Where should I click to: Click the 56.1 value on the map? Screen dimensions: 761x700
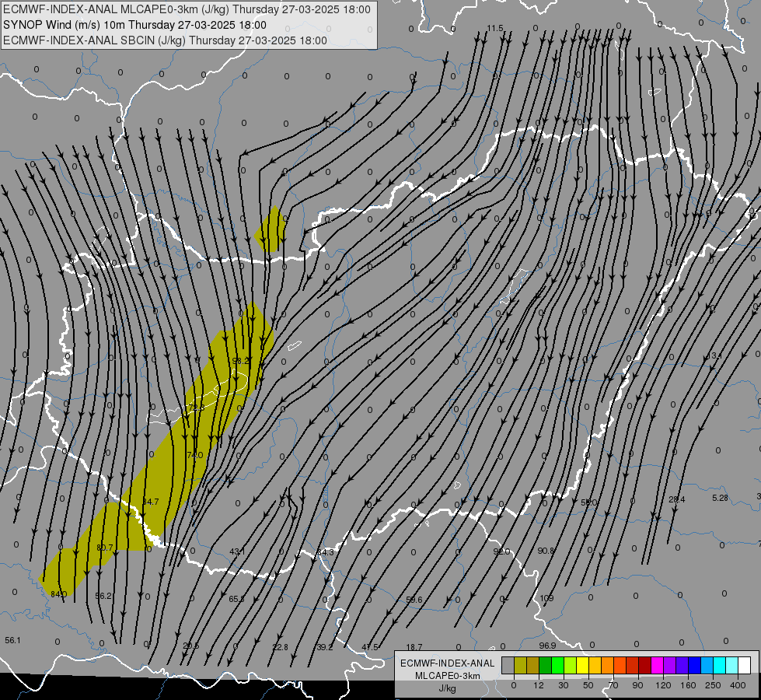tap(12, 641)
